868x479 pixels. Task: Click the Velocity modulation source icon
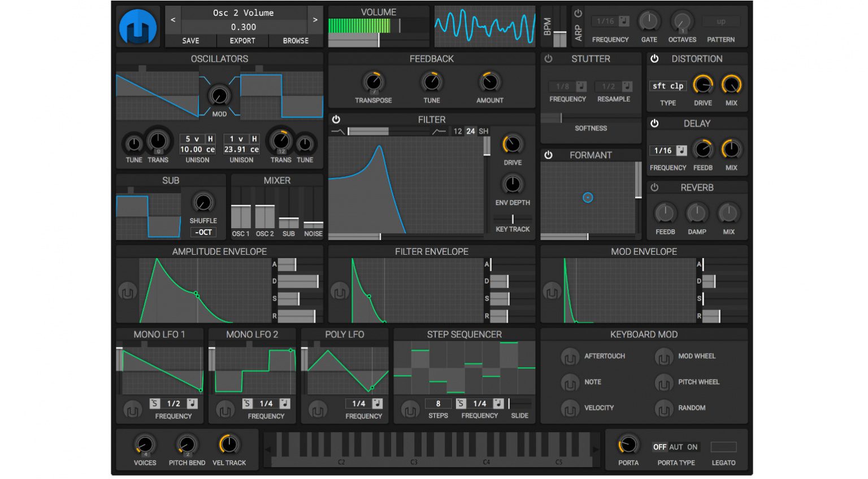click(569, 408)
